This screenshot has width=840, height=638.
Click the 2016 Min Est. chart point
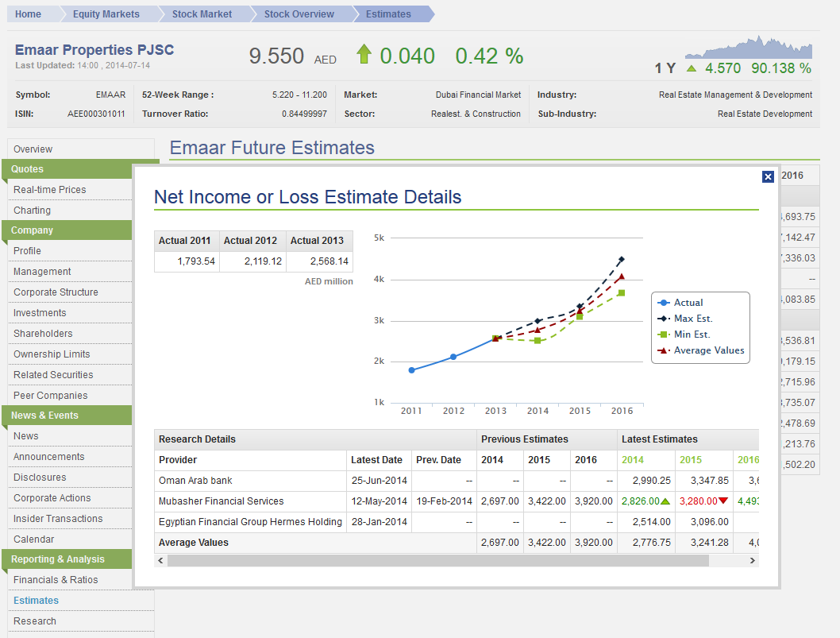coord(622,292)
